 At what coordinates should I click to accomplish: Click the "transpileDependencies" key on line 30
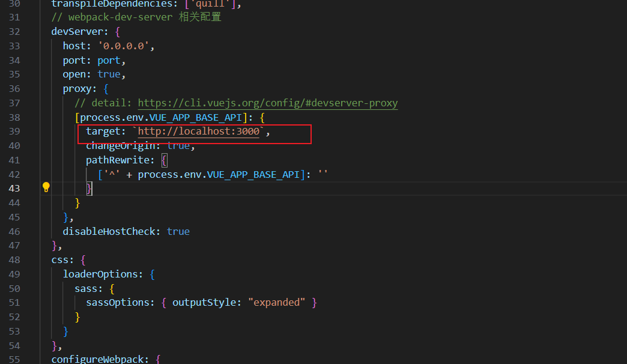[x=112, y=4]
